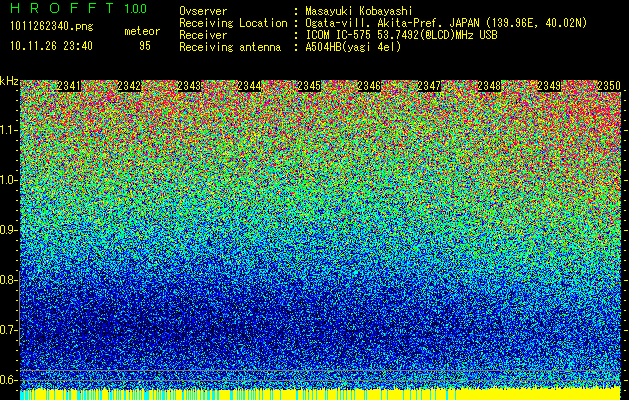This screenshot has width=629, height=400.
Task: Select the A504HB(yagi 4el) antenna text
Action: pos(353,47)
